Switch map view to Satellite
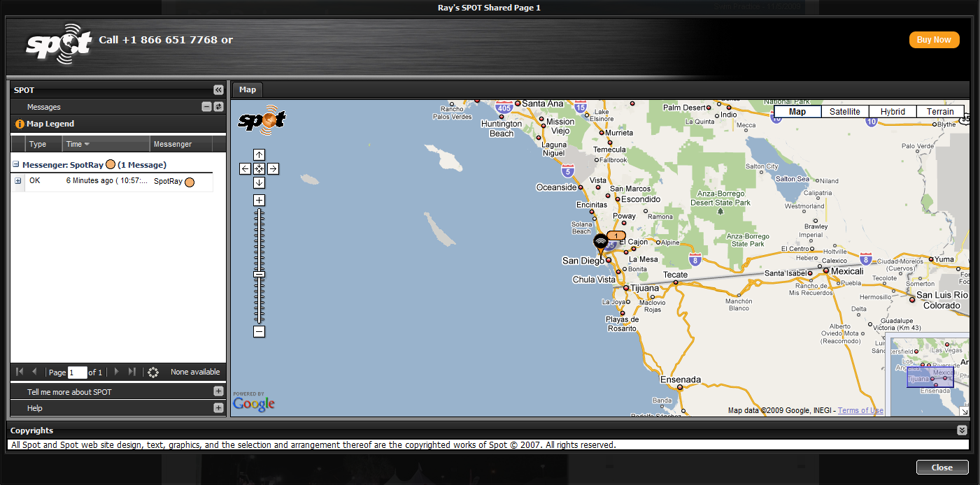 pyautogui.click(x=845, y=111)
